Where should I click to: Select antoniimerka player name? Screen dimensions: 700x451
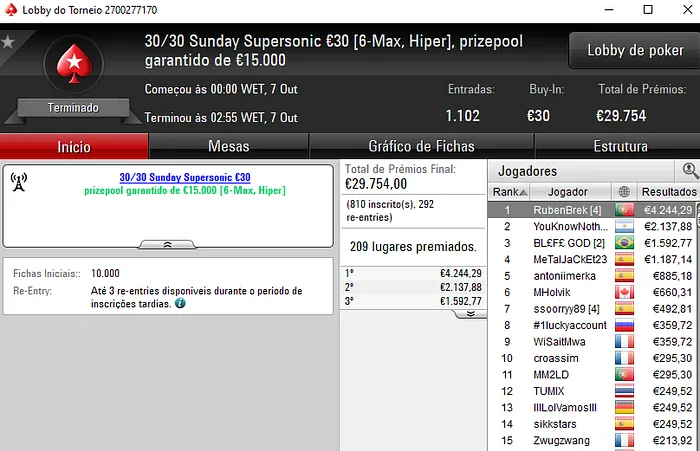tap(564, 276)
